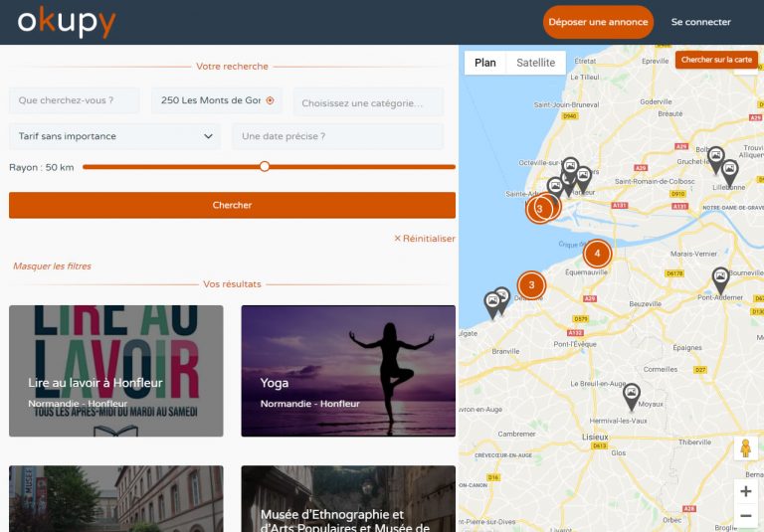
Task: Click Masquer les filtres link
Action: tap(52, 266)
